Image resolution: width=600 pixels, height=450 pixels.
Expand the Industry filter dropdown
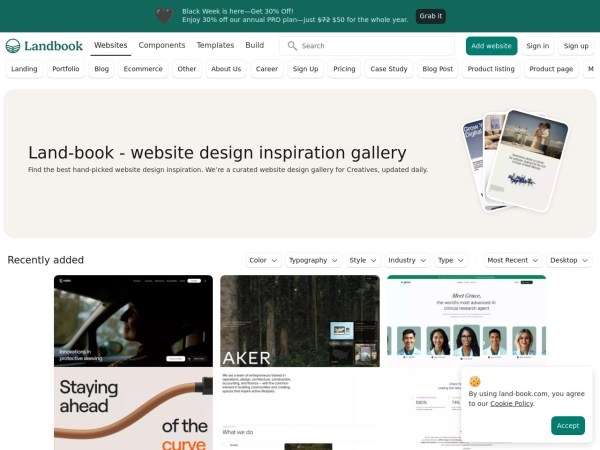pyautogui.click(x=407, y=260)
